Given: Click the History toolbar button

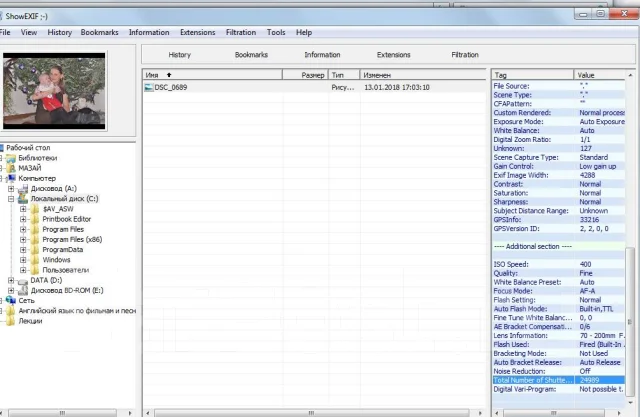Looking at the screenshot, I should [x=180, y=55].
